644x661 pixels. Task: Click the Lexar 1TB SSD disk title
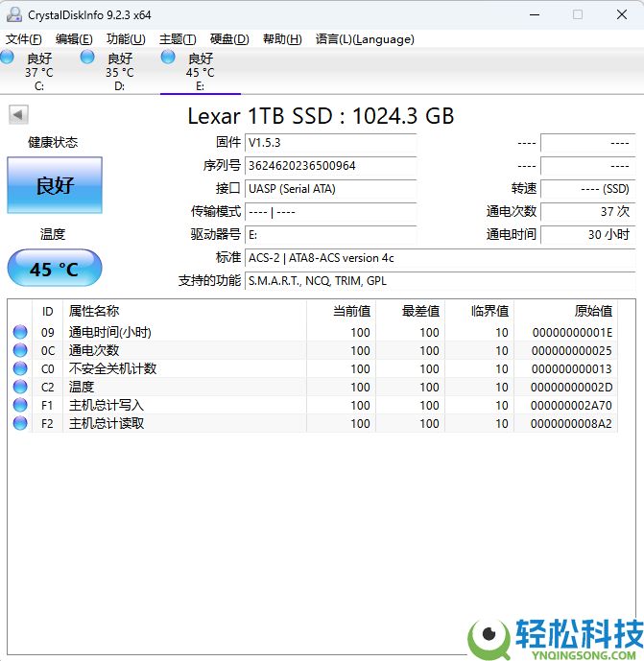point(321,115)
